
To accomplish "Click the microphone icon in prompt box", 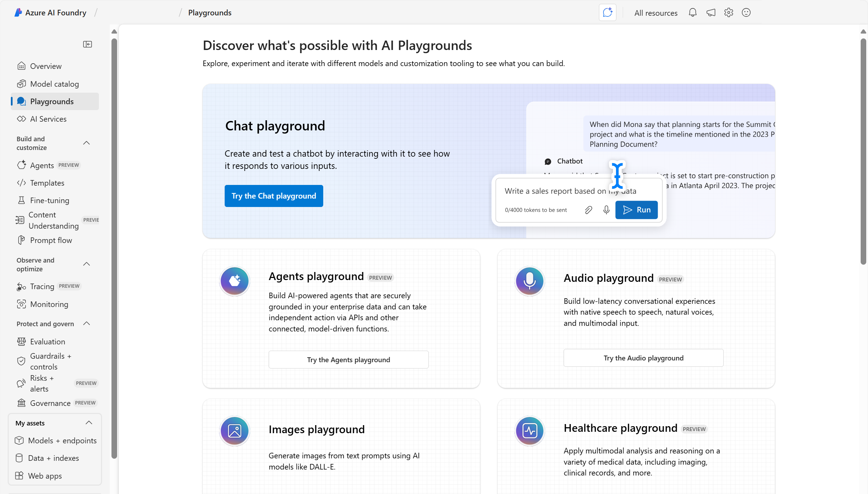I will point(606,210).
